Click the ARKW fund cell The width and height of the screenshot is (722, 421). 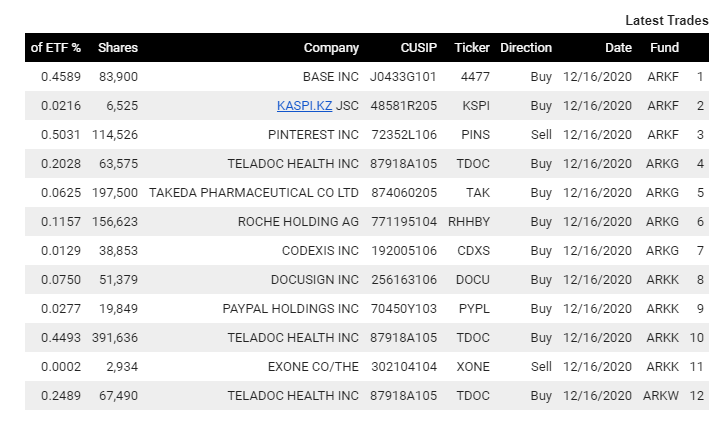[661, 396]
